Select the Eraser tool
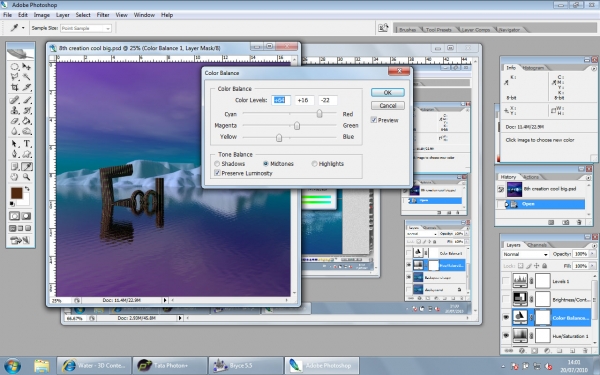Viewport: 600px width, 375px height. tap(15, 121)
